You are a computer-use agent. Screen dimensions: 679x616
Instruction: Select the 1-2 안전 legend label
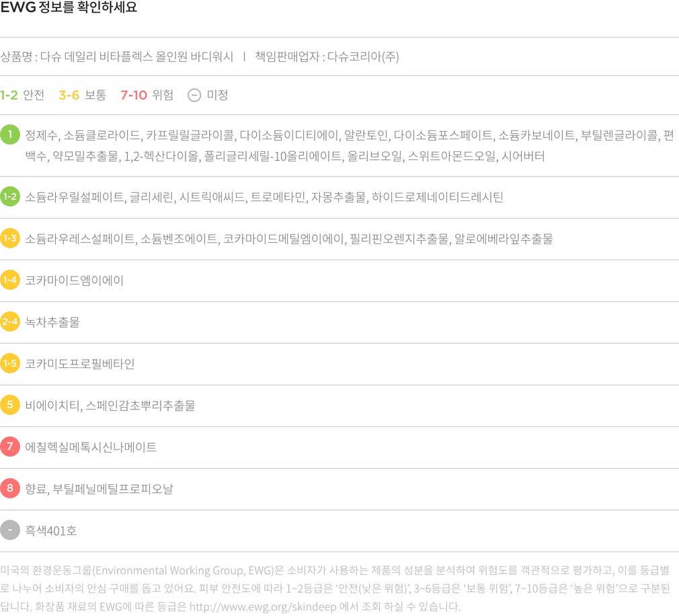(x=22, y=95)
